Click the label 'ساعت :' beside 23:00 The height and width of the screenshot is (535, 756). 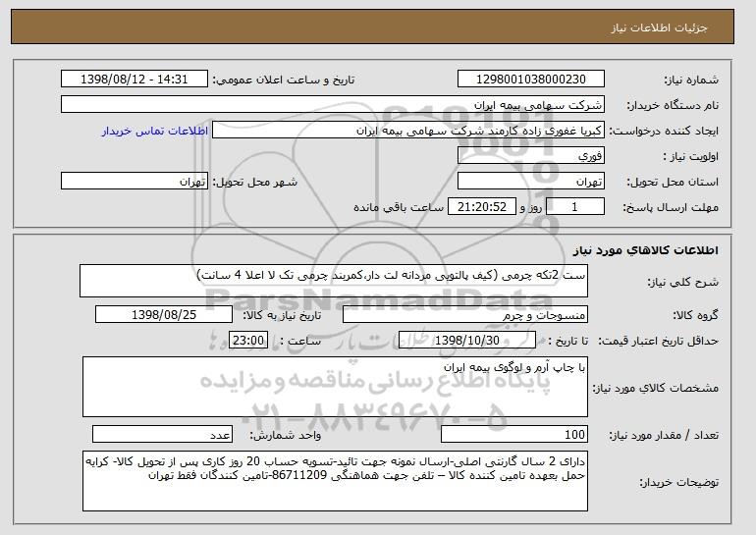[x=300, y=342]
